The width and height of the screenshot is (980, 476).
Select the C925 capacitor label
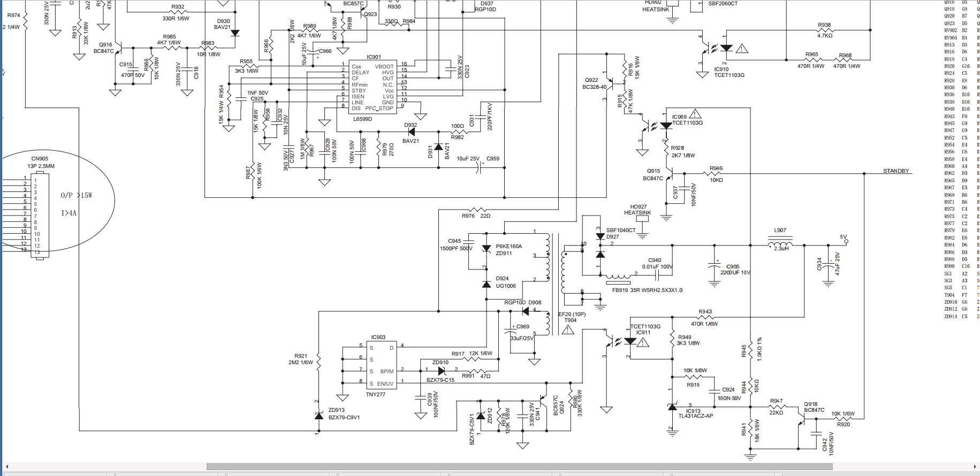coord(257,98)
